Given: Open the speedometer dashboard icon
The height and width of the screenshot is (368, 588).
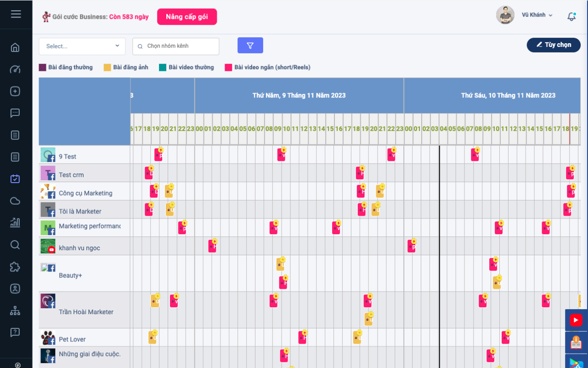Looking at the screenshot, I should click(x=15, y=69).
